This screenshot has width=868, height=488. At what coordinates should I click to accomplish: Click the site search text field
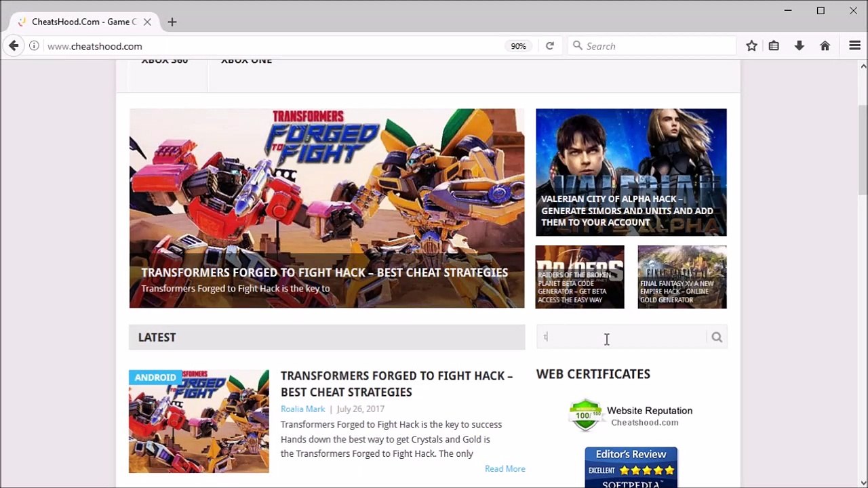(621, 337)
